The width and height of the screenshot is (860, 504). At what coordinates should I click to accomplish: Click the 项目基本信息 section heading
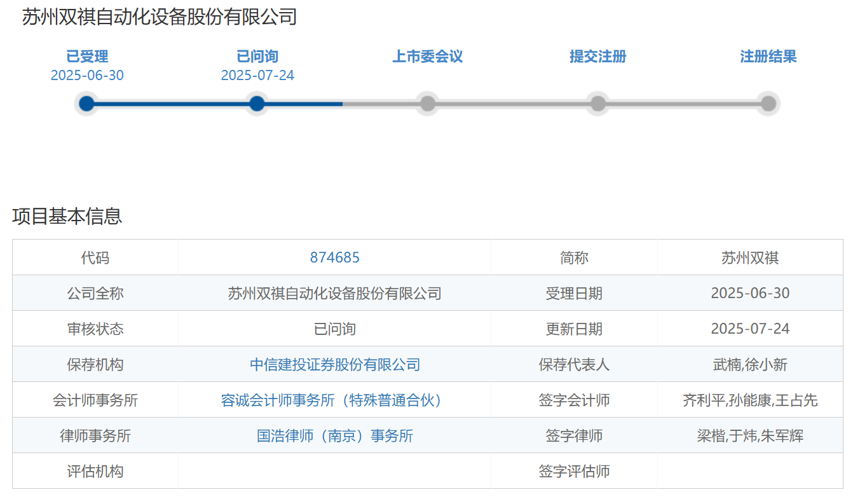pyautogui.click(x=67, y=216)
